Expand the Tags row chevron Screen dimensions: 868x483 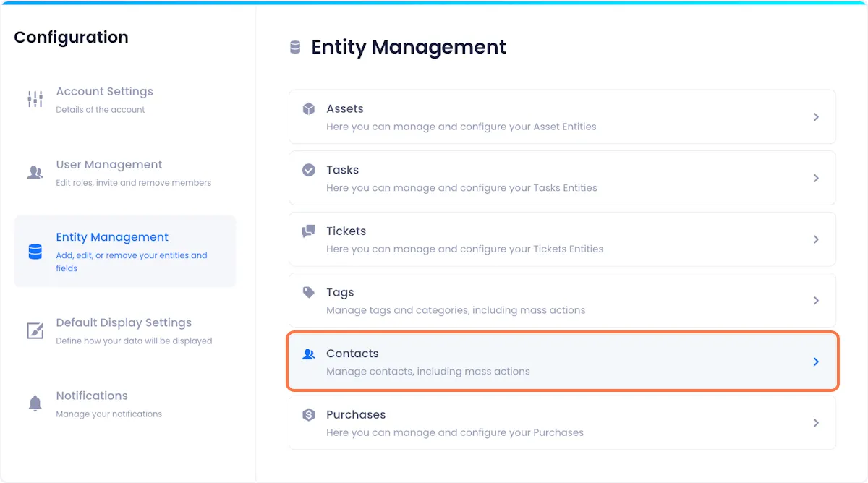coord(816,300)
